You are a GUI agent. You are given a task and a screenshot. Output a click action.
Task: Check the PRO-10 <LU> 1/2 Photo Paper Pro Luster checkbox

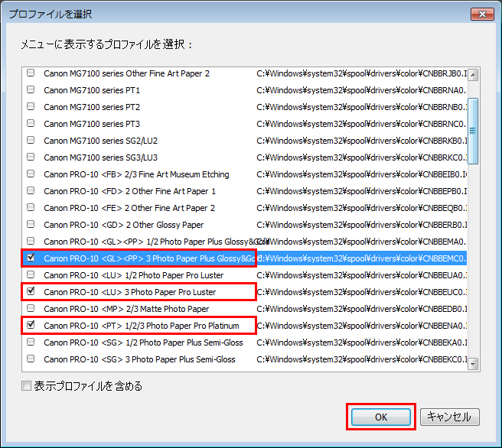(31, 274)
